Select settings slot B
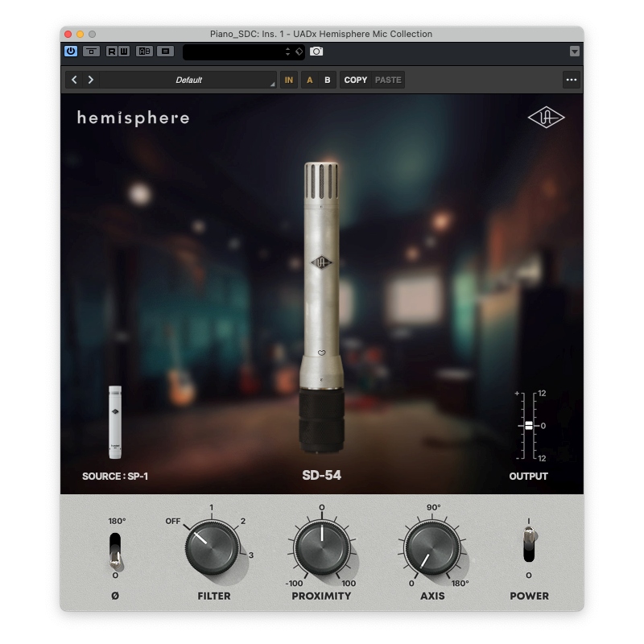 coord(328,80)
